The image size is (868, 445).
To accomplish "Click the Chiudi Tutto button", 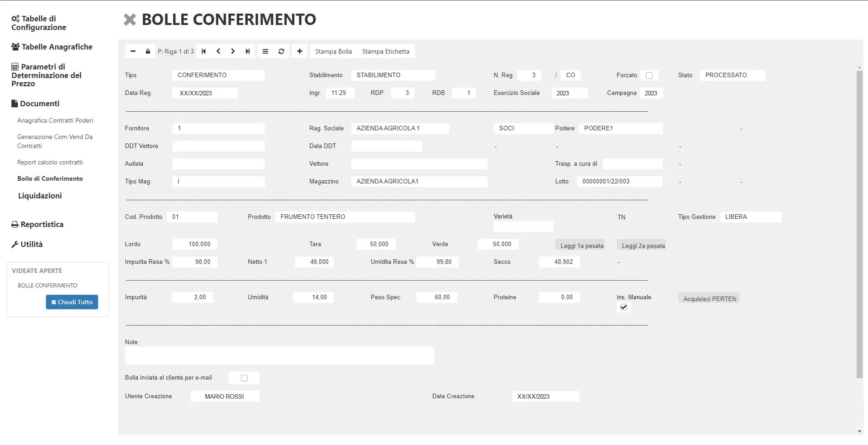I will pyautogui.click(x=72, y=302).
